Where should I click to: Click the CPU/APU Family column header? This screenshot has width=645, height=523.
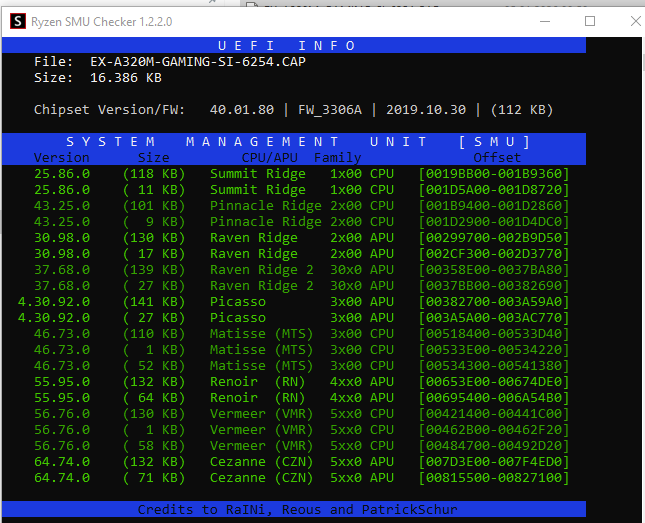click(x=302, y=158)
